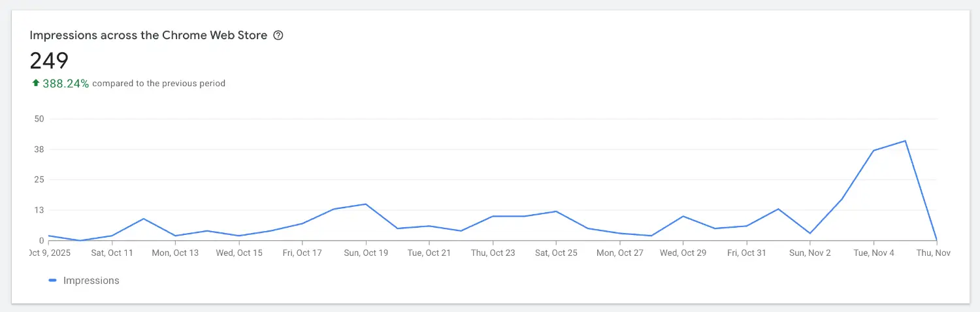Click the blue Impressions legend color marker

pyautogui.click(x=53, y=281)
